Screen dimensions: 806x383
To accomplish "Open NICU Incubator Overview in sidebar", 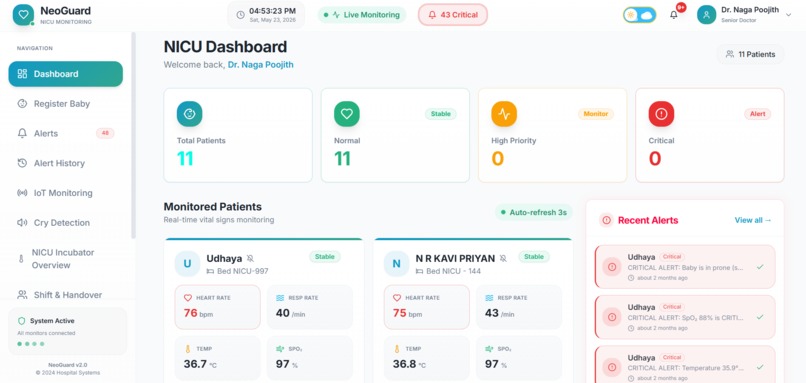I will [66, 259].
